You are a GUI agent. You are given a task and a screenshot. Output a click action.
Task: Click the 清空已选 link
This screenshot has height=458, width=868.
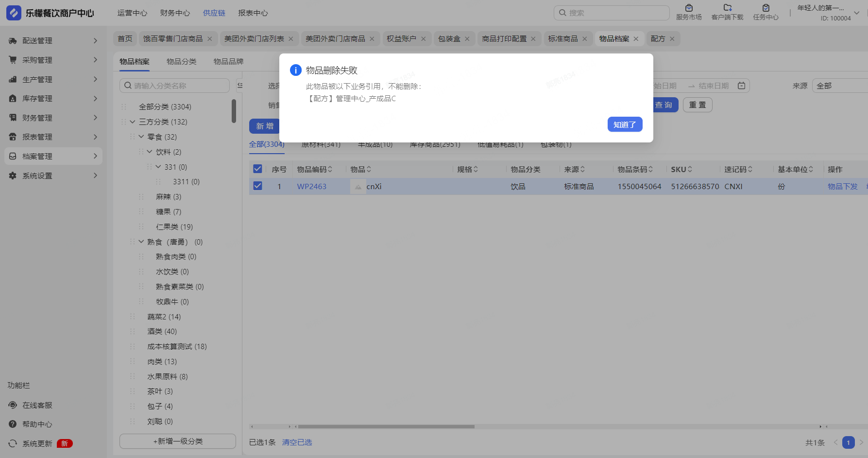297,442
